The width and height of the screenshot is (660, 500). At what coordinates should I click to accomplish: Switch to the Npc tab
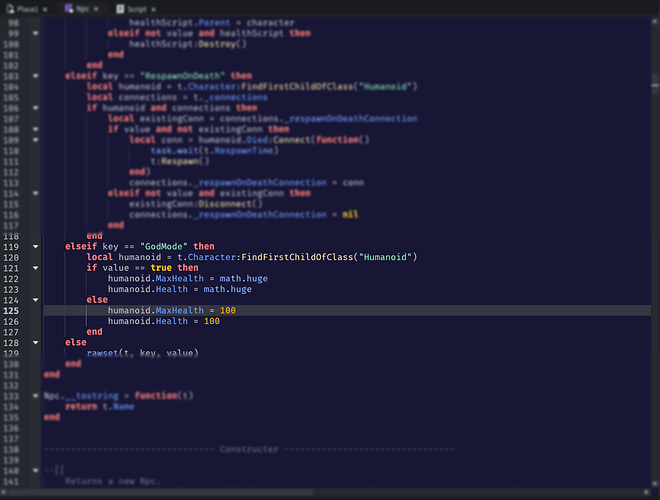coord(82,9)
